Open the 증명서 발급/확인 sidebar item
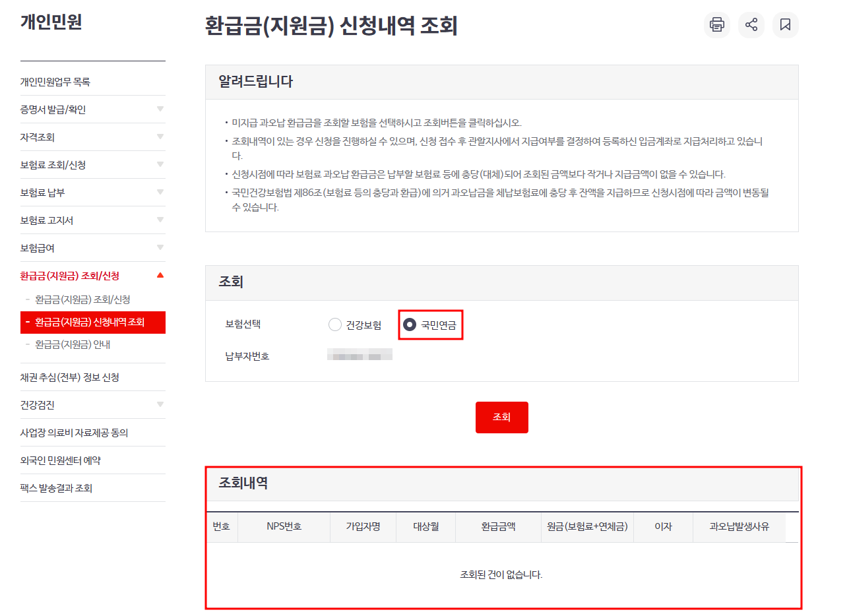 tap(53, 109)
